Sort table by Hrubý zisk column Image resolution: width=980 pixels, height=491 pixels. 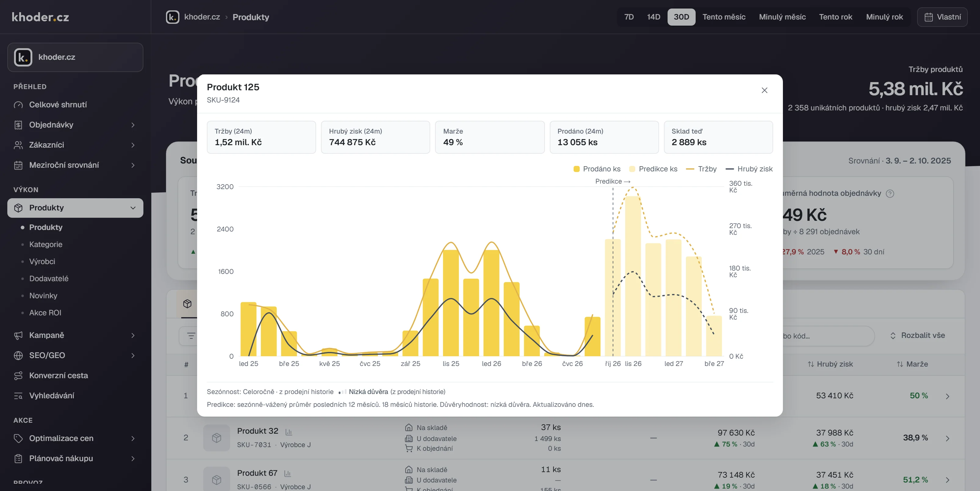tap(830, 364)
